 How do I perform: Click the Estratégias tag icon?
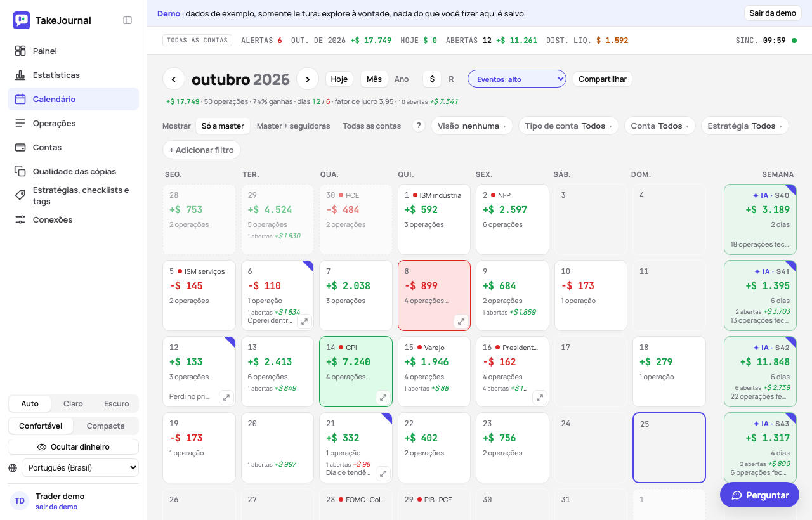tap(20, 195)
